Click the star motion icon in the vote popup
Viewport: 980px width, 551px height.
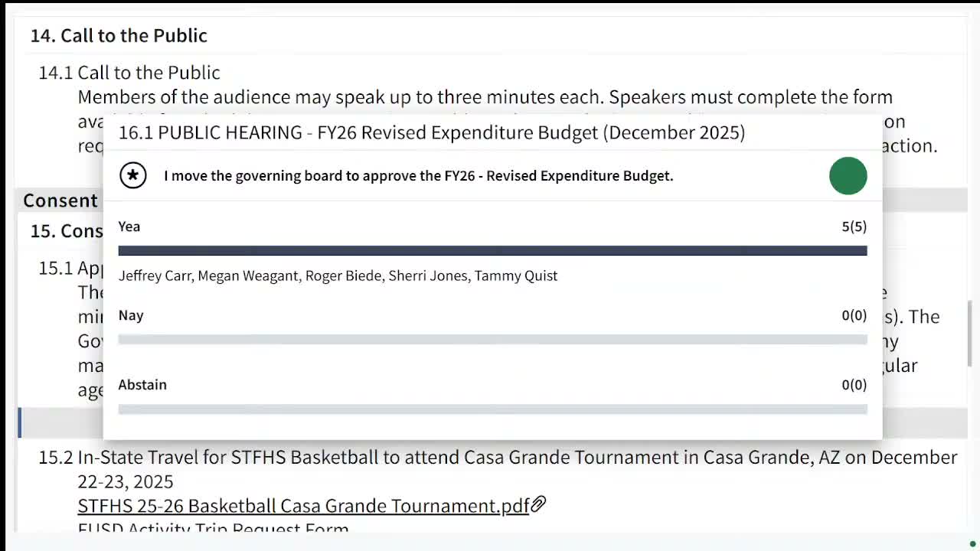[x=133, y=175]
